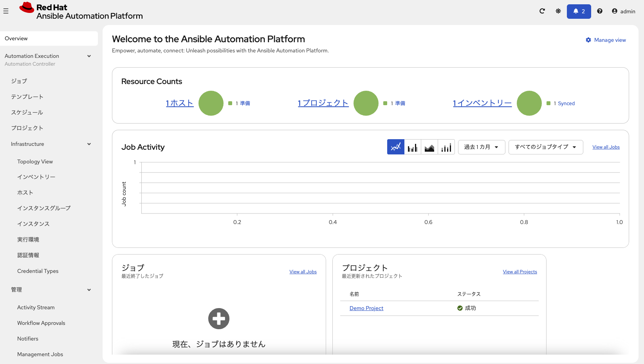644x364 pixels.
Task: Select the bar chart view icon
Action: pos(413,147)
